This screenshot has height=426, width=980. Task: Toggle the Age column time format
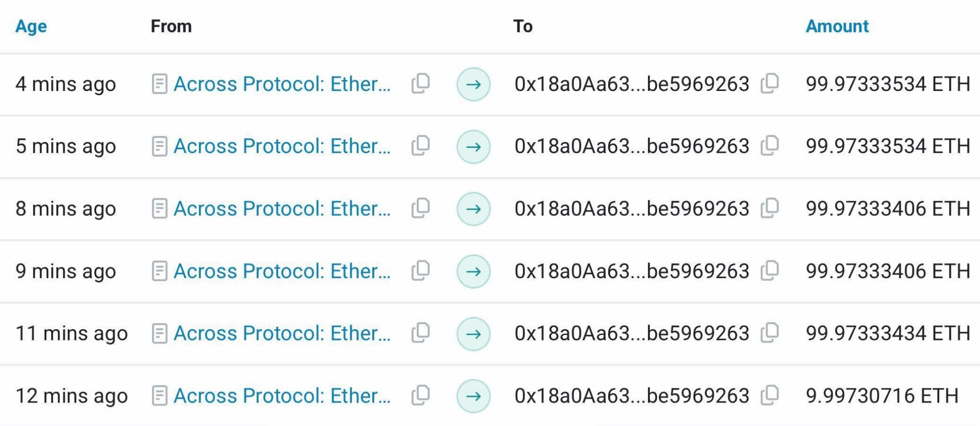pos(31,26)
